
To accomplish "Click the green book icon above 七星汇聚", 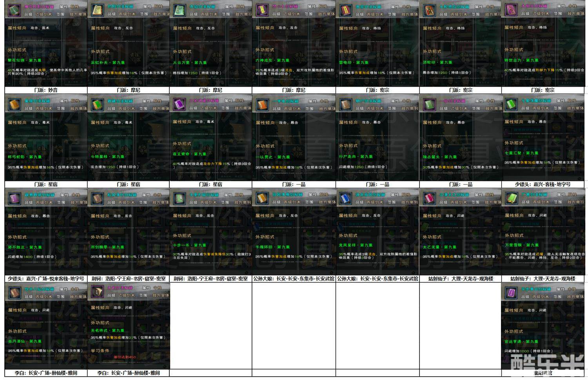I will point(511,104).
